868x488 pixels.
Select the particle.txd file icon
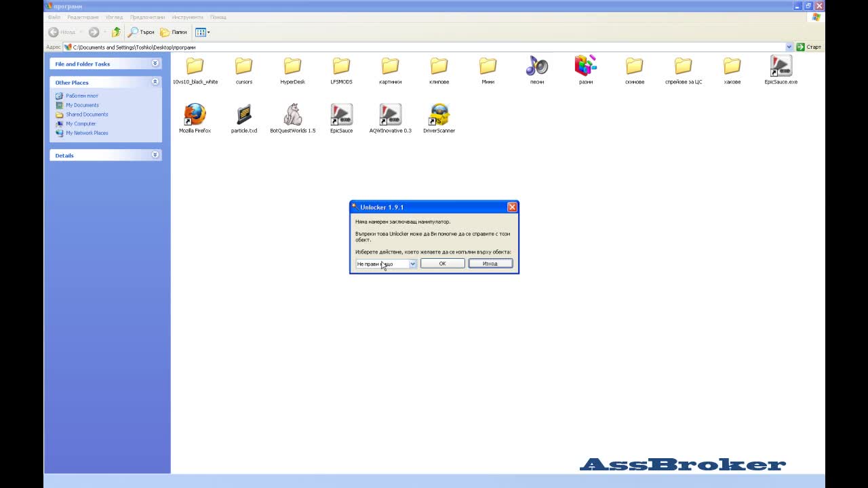click(244, 115)
